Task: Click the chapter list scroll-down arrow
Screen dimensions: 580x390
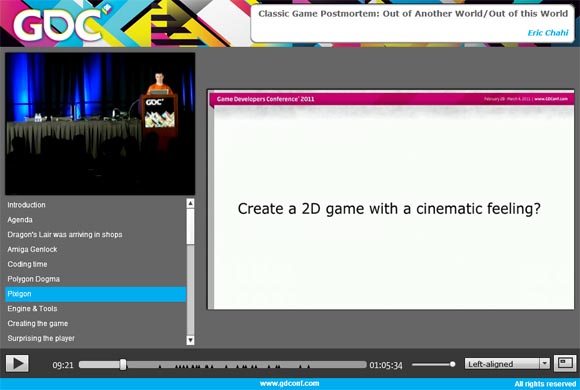Action: 190,340
